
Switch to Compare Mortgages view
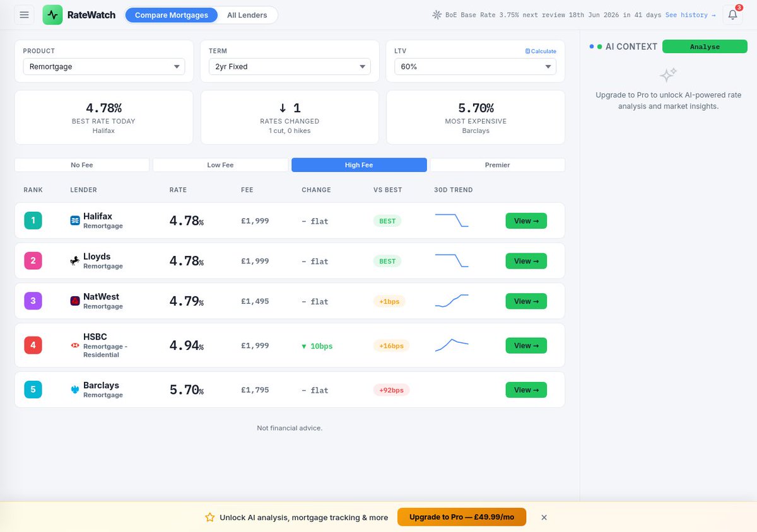point(171,14)
